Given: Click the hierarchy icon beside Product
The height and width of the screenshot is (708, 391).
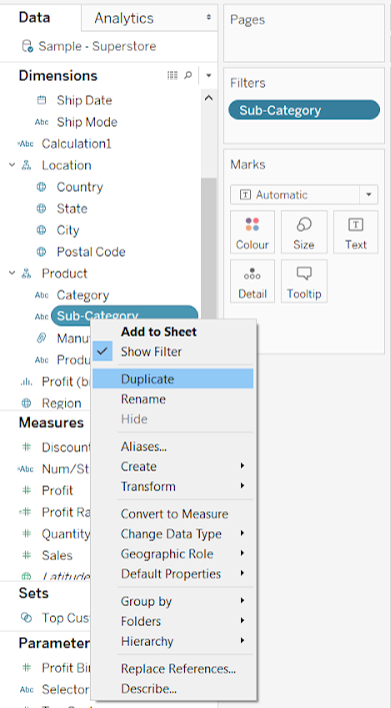Looking at the screenshot, I should click(27, 274).
